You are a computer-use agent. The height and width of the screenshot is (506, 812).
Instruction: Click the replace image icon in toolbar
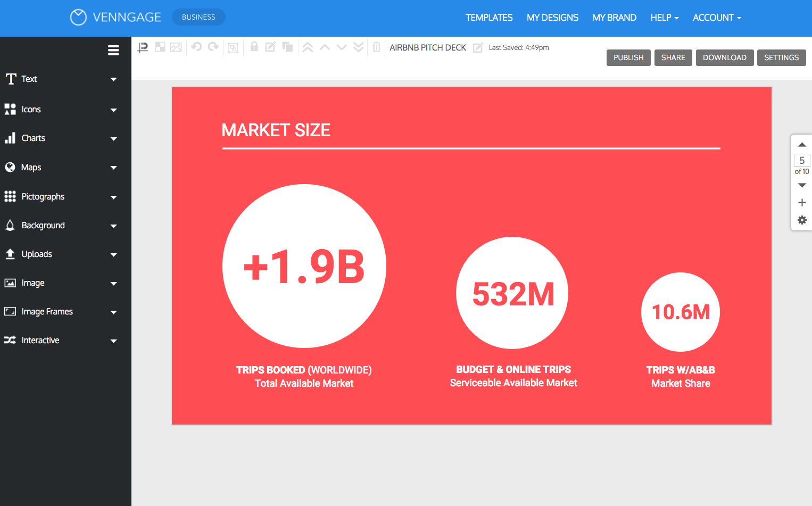click(x=176, y=47)
